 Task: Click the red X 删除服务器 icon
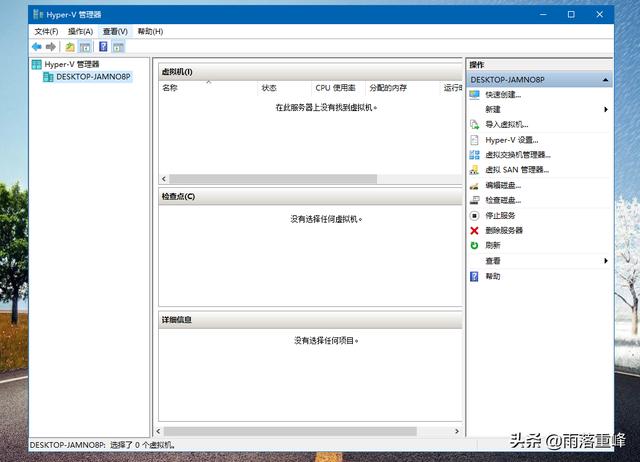pos(474,231)
